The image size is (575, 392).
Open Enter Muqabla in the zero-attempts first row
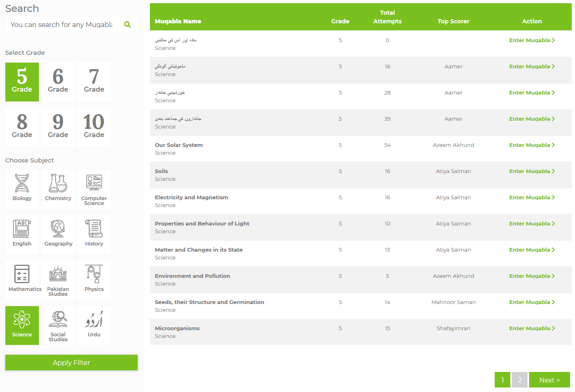532,40
